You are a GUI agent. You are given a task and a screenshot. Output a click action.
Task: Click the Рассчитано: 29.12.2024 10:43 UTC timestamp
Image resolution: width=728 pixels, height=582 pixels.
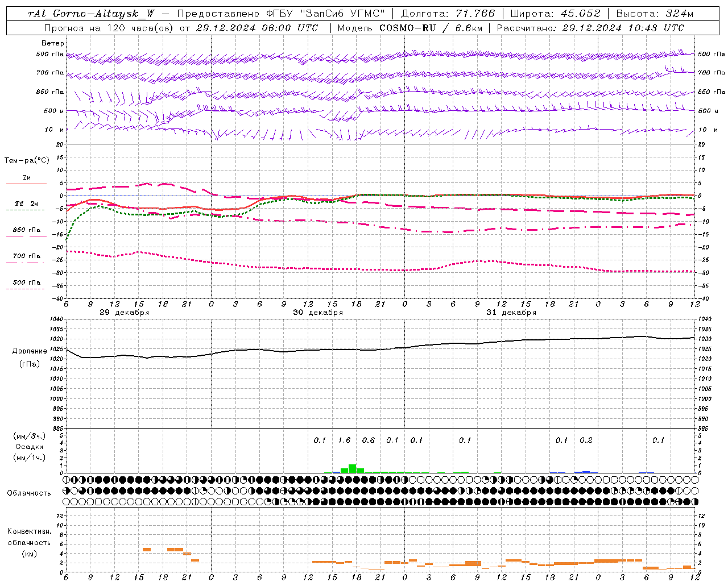590,28
